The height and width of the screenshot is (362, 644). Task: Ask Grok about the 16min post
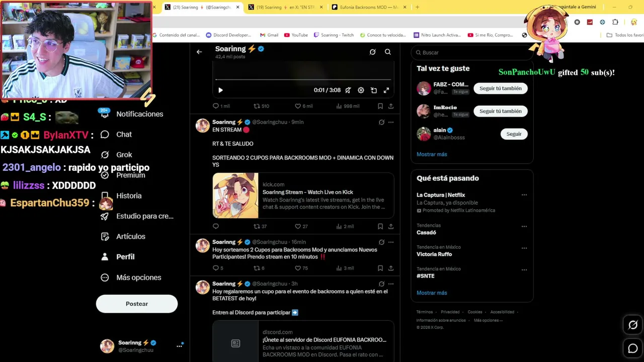click(x=381, y=242)
